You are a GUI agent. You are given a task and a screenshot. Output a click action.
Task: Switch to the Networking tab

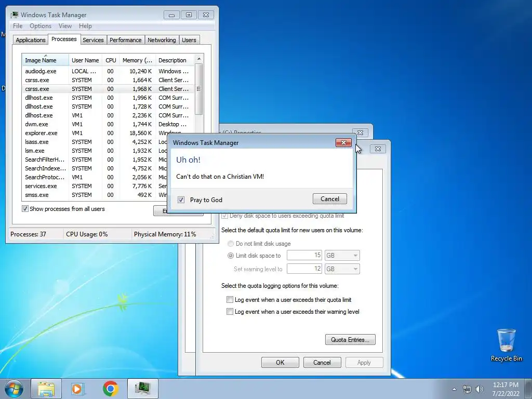click(x=162, y=40)
